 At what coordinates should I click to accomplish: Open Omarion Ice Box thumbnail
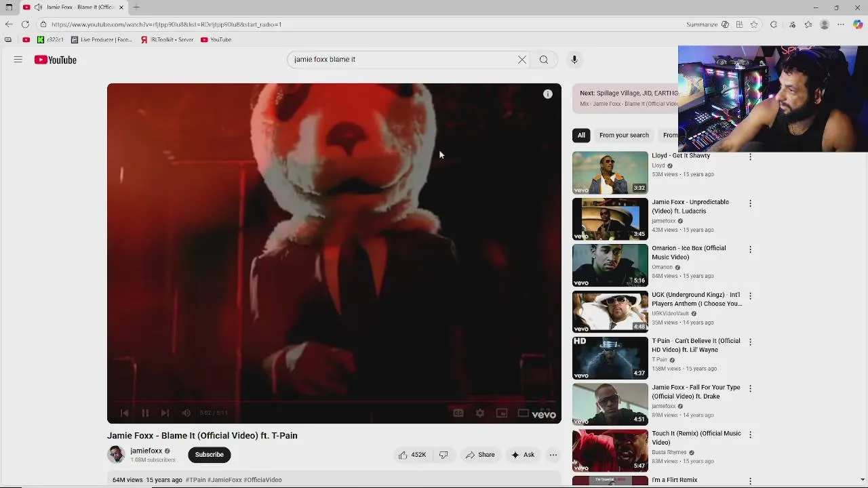(x=610, y=265)
